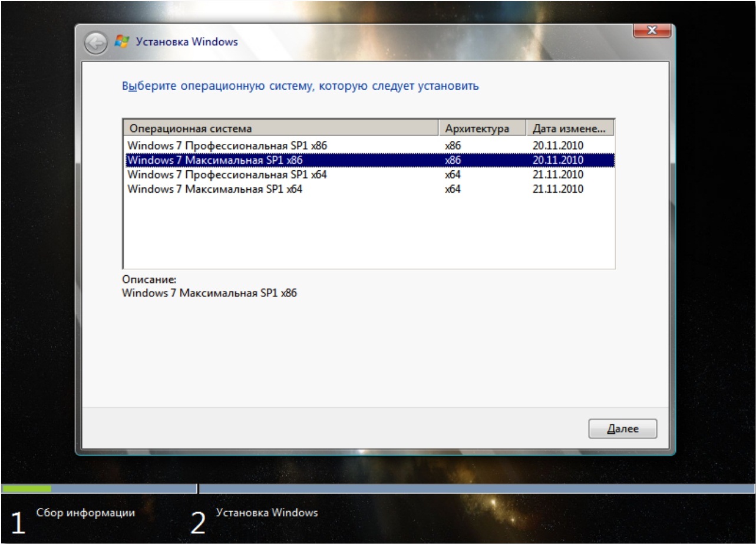Sort by Операционная система column header
The height and width of the screenshot is (544, 756).
pyautogui.click(x=280, y=128)
